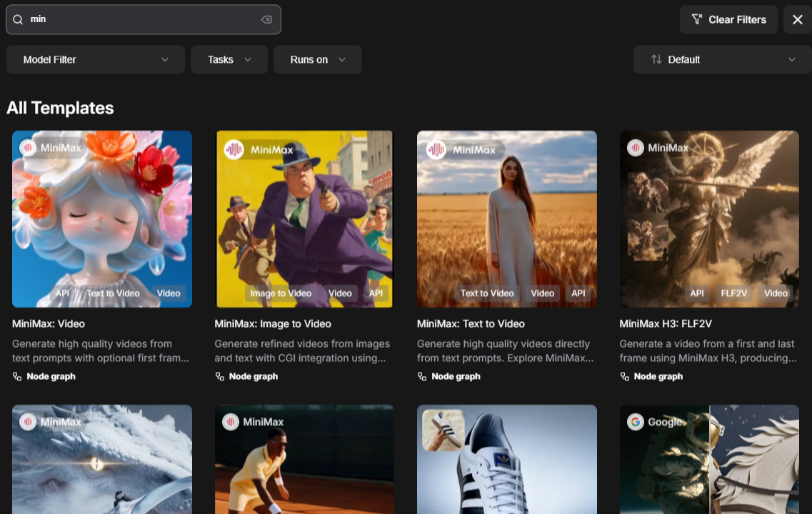Image resolution: width=812 pixels, height=514 pixels.
Task: Click the Tasks chevron arrow
Action: (248, 59)
